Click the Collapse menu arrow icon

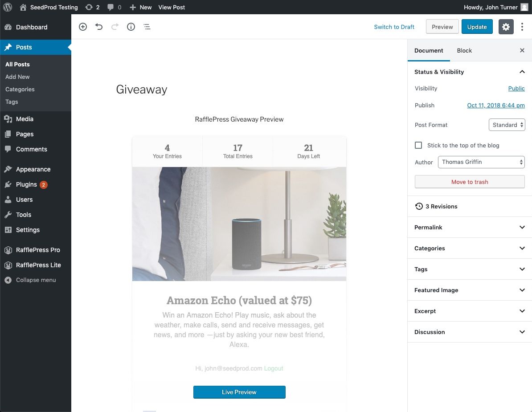tap(8, 280)
